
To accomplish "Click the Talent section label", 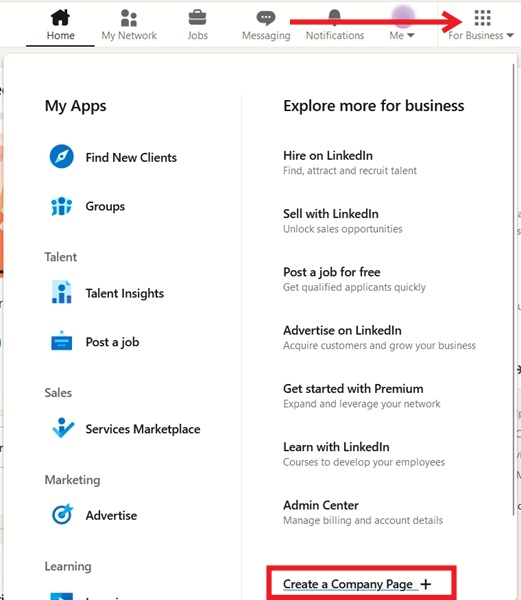I will [x=61, y=257].
